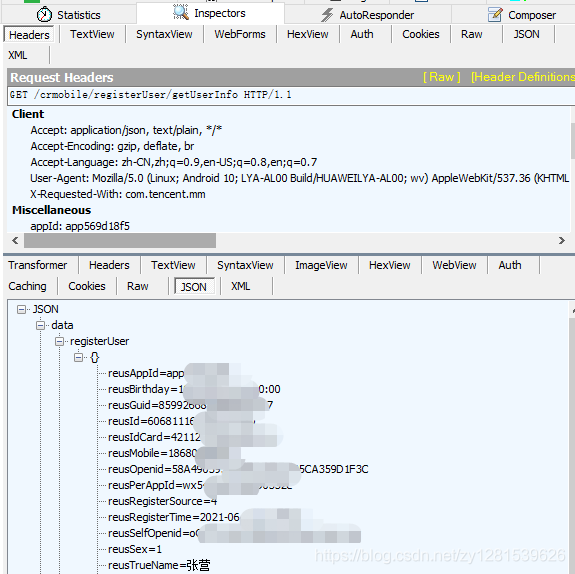This screenshot has width=575, height=574.
Task: Click the Inspectors magnifier icon
Action: pos(180,12)
